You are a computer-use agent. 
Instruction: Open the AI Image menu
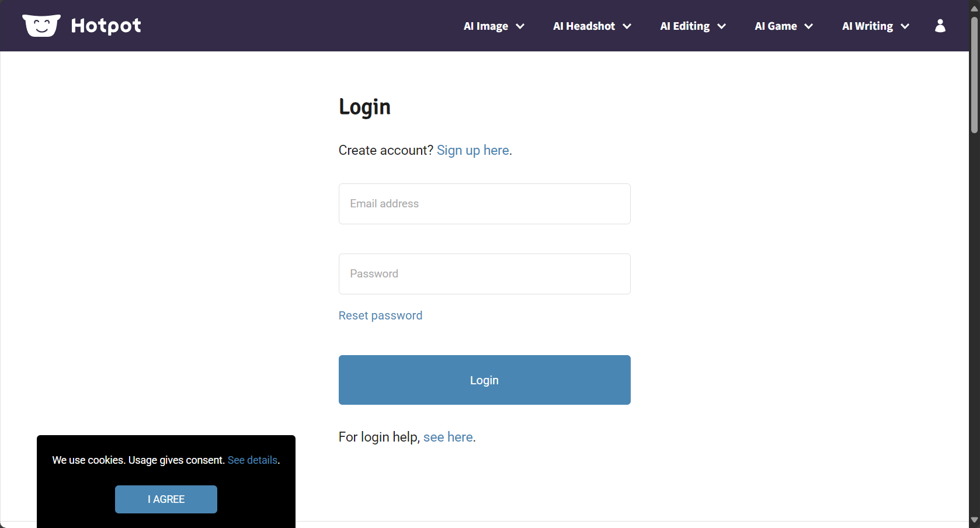pyautogui.click(x=486, y=26)
